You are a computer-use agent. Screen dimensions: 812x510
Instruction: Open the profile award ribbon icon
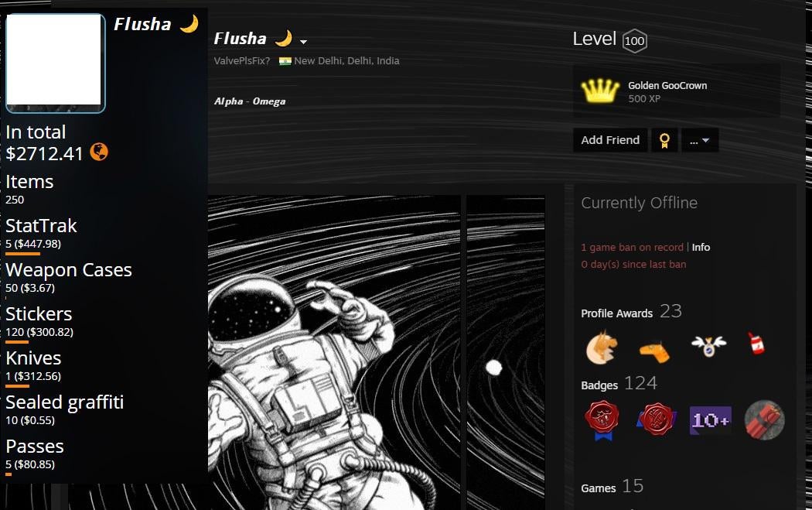664,140
